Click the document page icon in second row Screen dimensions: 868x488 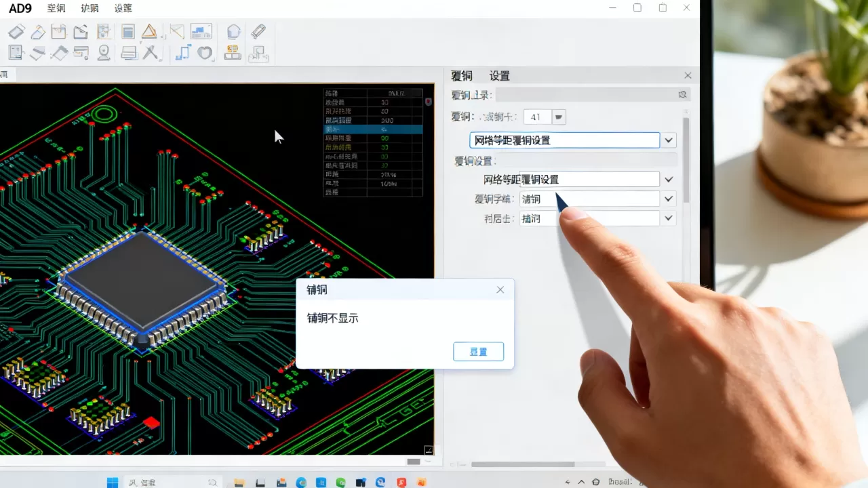pyautogui.click(x=16, y=52)
